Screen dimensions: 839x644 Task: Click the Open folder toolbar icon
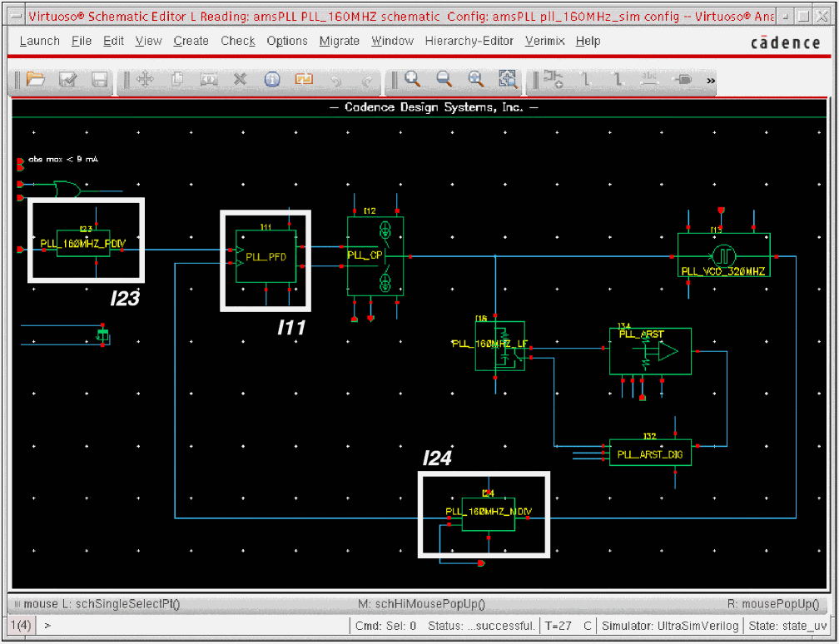tap(35, 80)
